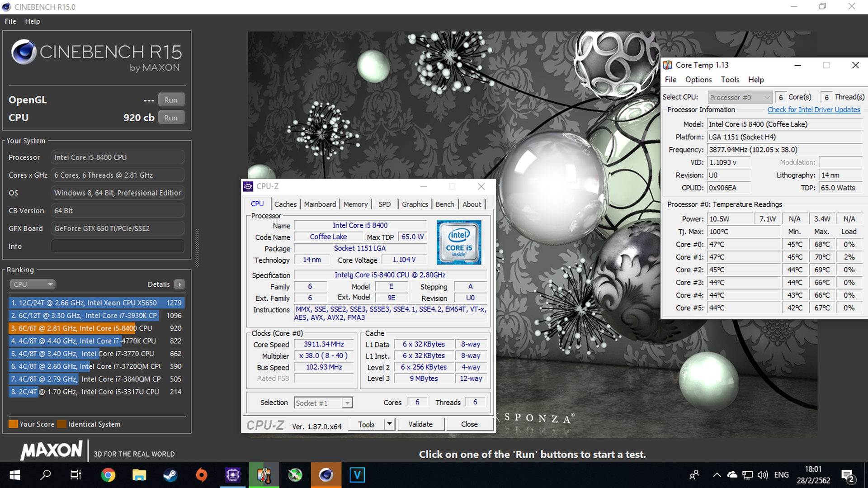The image size is (868, 488).
Task: Click CPU-Z Close button
Action: (x=469, y=424)
